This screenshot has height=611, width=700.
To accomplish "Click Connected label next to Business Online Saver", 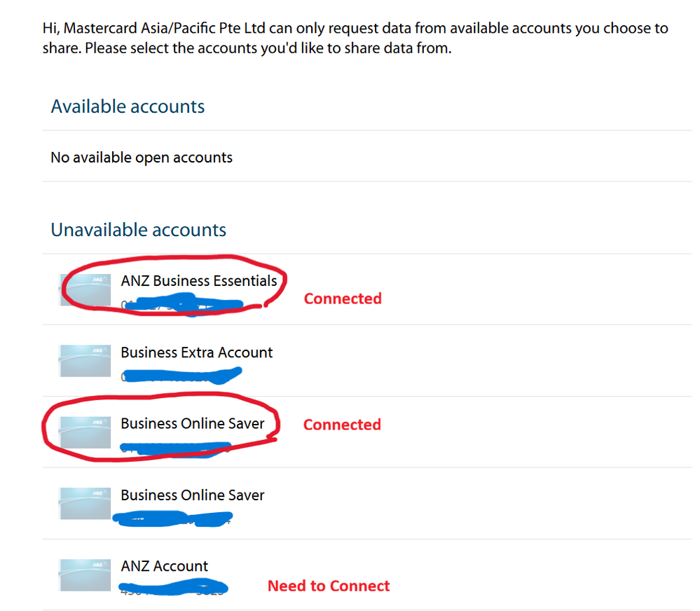I will (343, 425).
